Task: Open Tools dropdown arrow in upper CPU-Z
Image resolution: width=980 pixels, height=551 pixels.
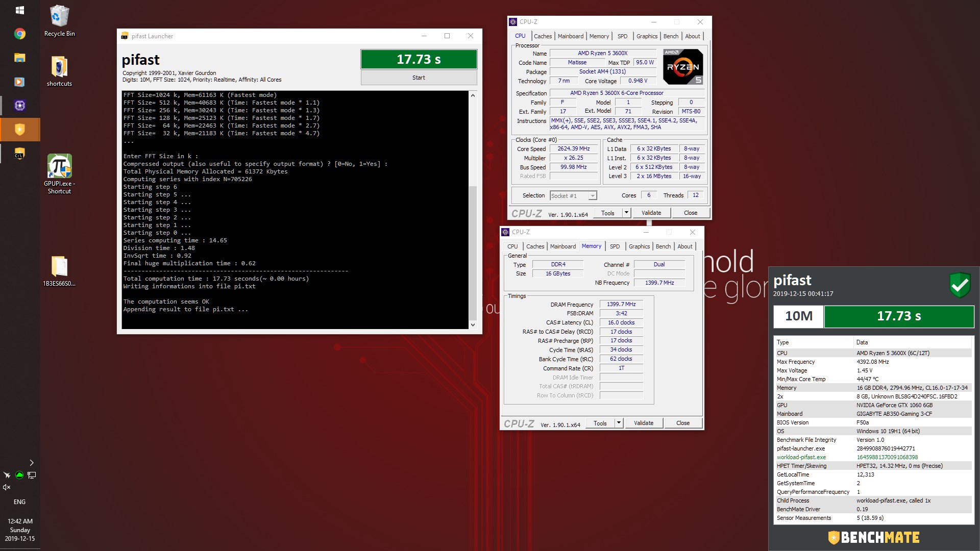Action: point(626,213)
